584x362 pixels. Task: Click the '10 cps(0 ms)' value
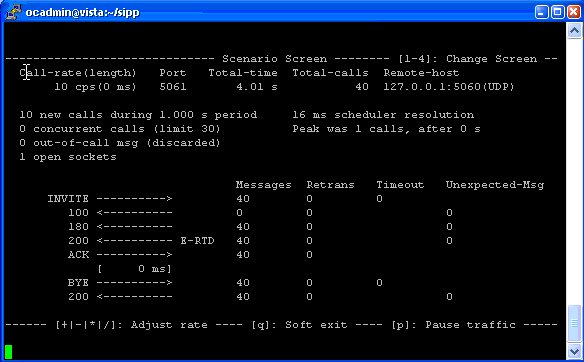(x=96, y=87)
